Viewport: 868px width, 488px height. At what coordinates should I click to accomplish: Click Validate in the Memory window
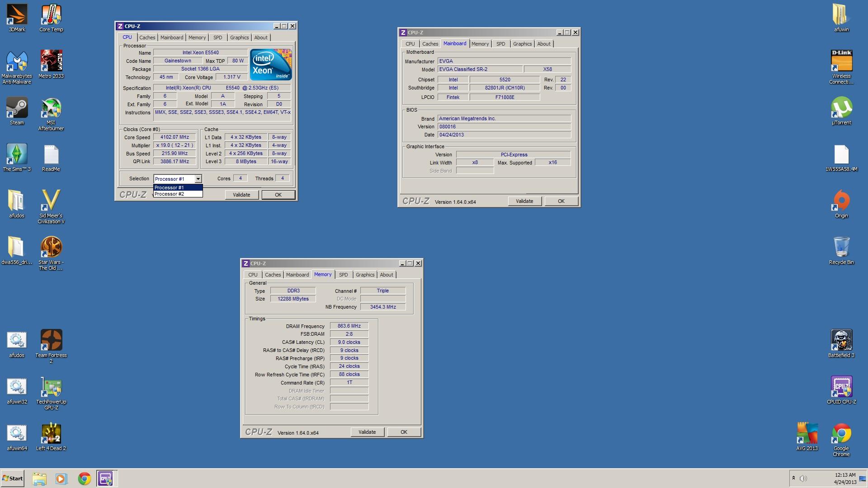click(x=367, y=432)
